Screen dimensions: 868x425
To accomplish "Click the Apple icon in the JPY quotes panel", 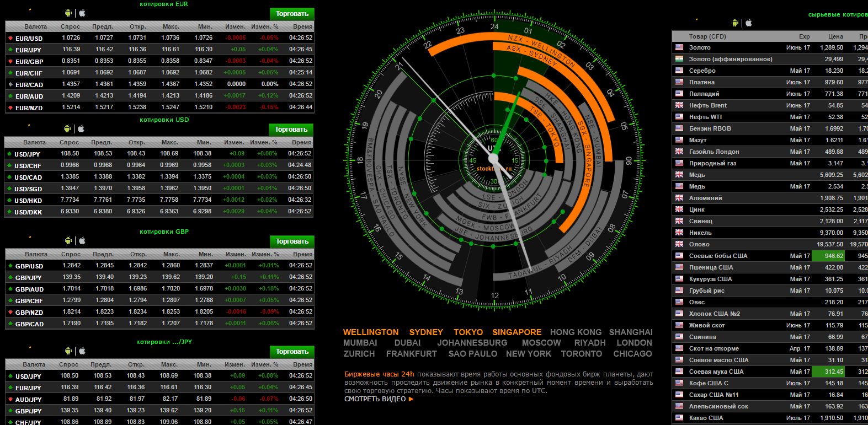I will click(x=82, y=351).
